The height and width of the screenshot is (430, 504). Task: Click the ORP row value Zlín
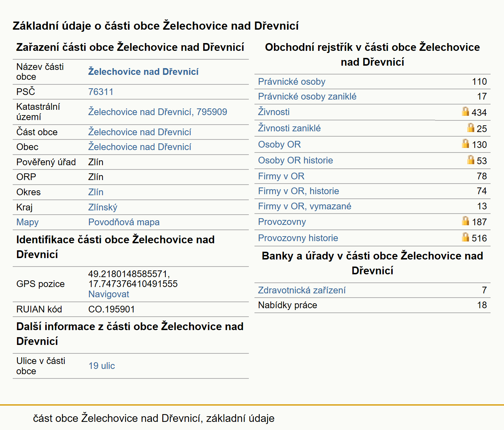pyautogui.click(x=96, y=177)
